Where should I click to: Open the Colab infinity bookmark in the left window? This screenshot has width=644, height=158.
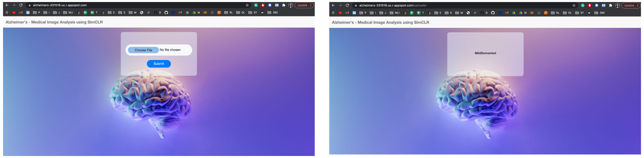click(x=205, y=13)
